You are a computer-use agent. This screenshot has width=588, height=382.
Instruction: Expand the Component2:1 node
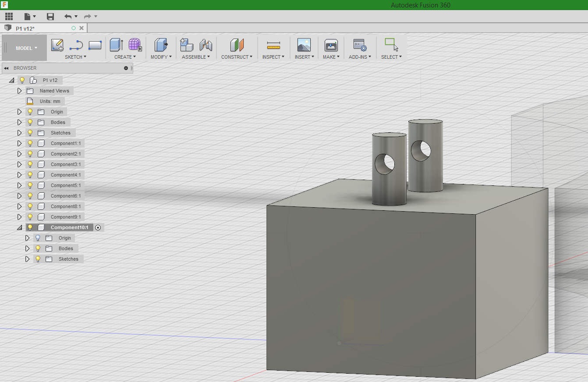coord(19,154)
